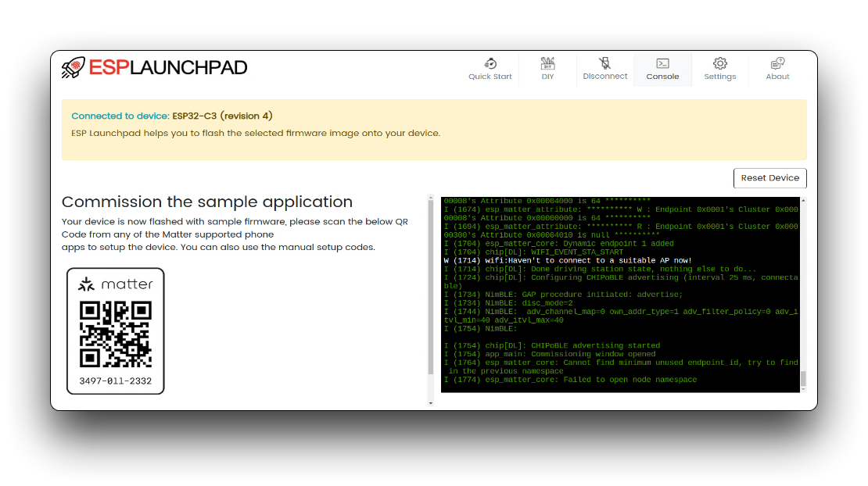
Task: Select manual setup code 3497-011-2332
Action: (x=115, y=381)
